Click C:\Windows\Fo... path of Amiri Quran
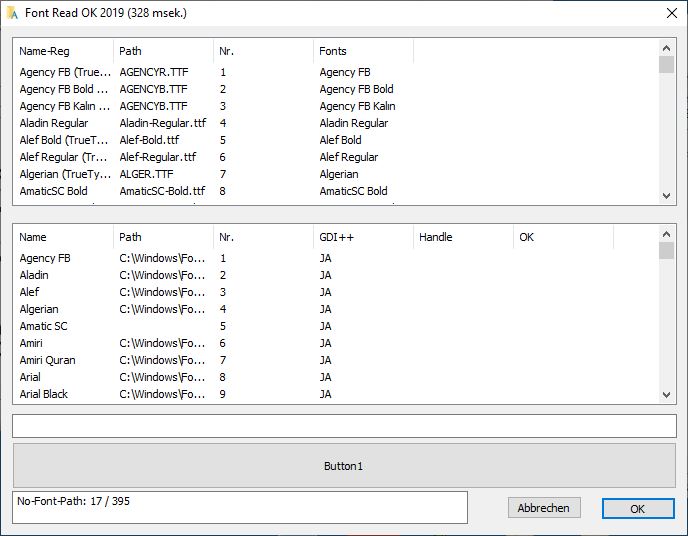The image size is (688, 536). tap(162, 361)
